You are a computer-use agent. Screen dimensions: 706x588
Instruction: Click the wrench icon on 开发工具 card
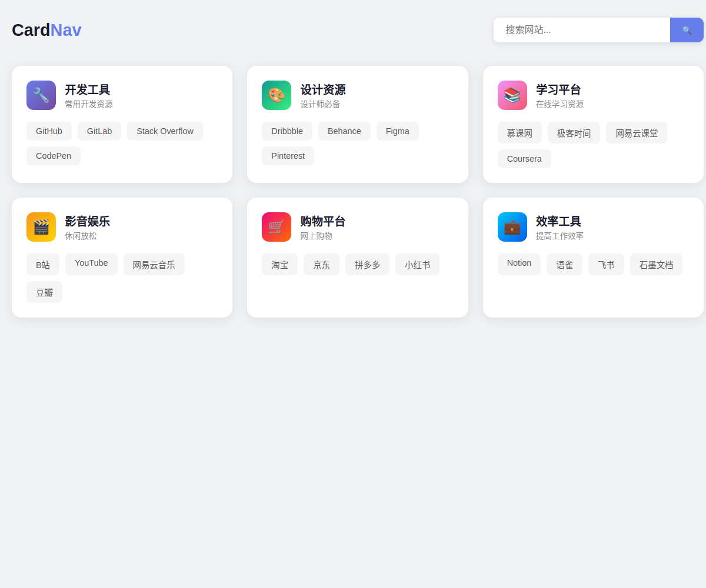pos(41,95)
